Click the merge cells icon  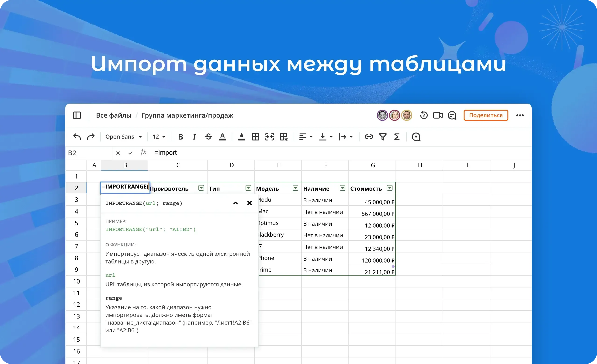coord(269,137)
